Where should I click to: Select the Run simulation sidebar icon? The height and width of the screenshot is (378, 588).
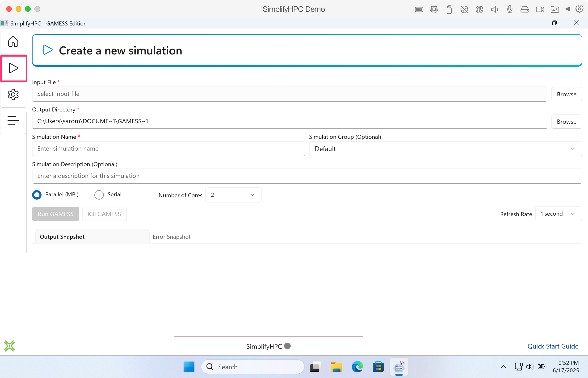[13, 68]
